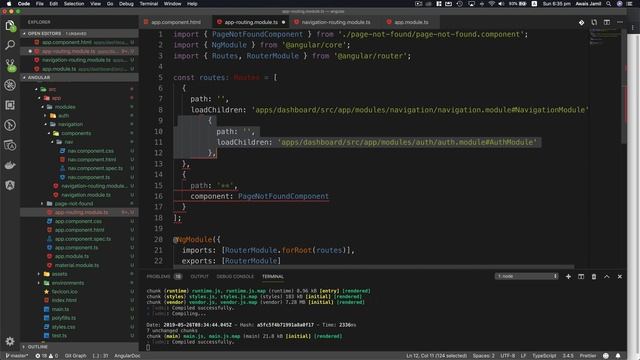Screen dimensions: 640x360
Task: Kill terminal with trash icon
Action: 594,276
